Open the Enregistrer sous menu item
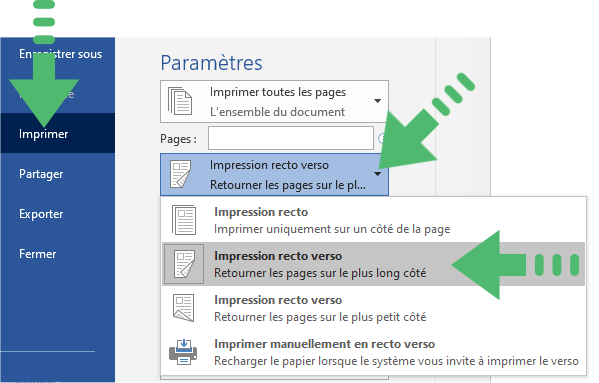The image size is (599, 383). pyautogui.click(x=60, y=54)
